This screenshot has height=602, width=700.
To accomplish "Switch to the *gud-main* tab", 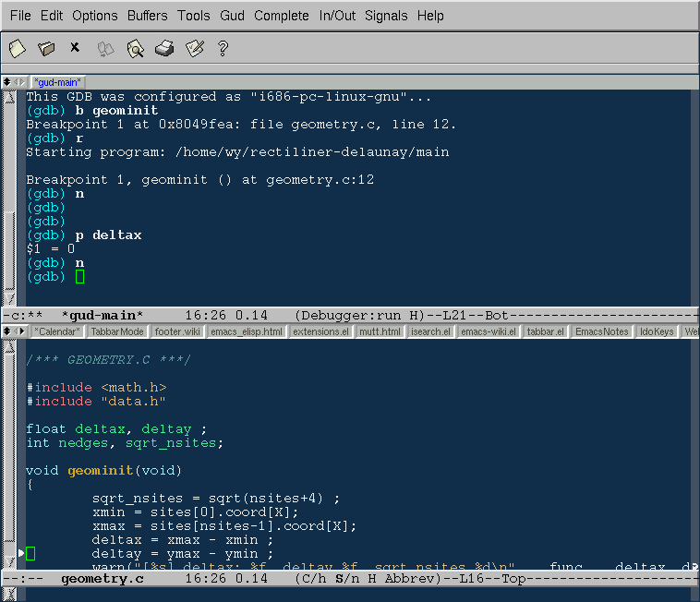I will point(59,82).
